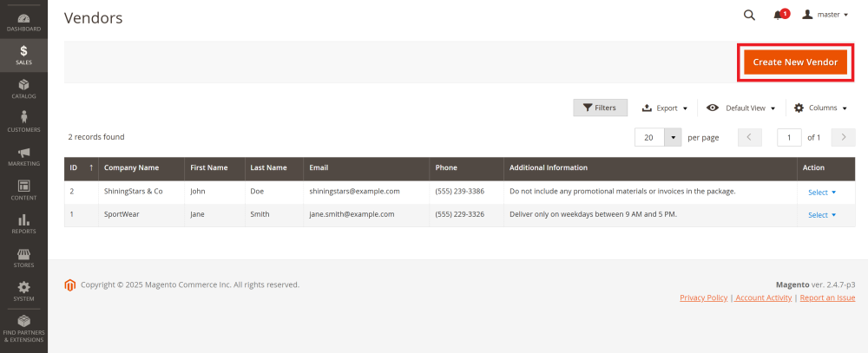This screenshot has height=353, width=868.
Task: Open Select action for ShiningStars & Co
Action: point(822,193)
